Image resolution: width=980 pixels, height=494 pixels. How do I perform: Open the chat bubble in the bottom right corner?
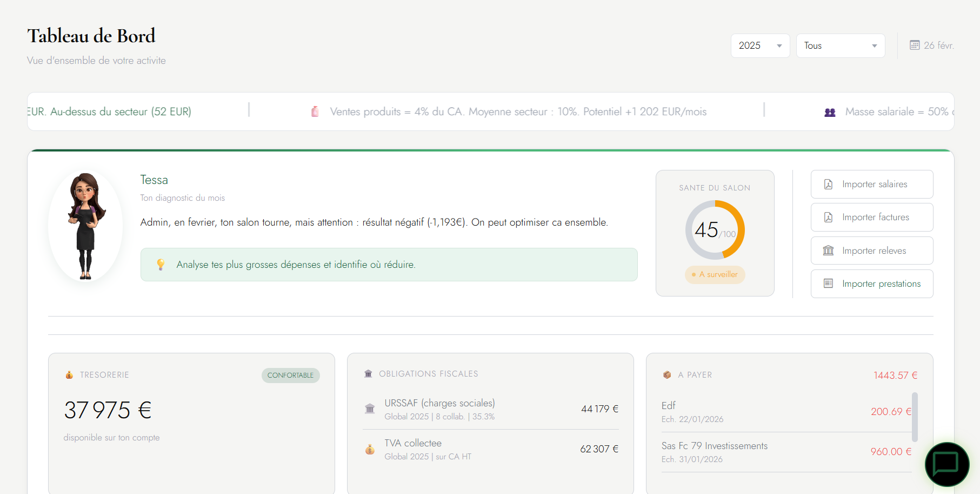pos(946,464)
